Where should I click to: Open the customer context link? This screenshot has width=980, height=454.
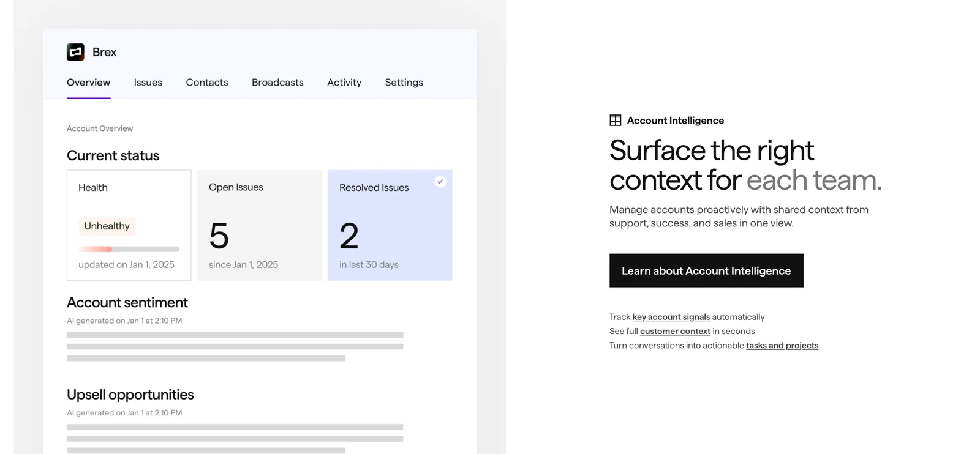point(675,331)
